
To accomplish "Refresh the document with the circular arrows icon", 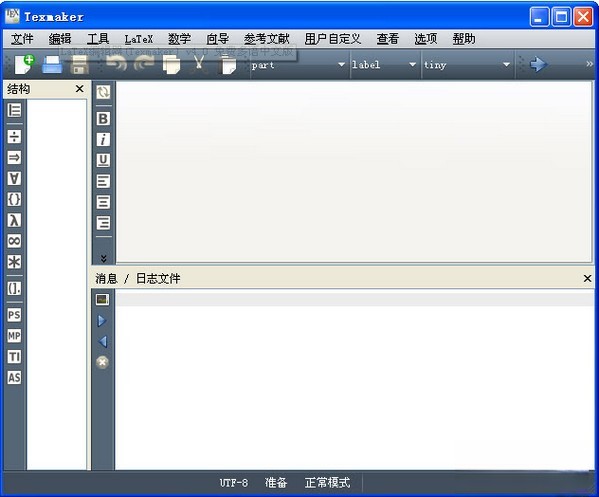I will 103,92.
